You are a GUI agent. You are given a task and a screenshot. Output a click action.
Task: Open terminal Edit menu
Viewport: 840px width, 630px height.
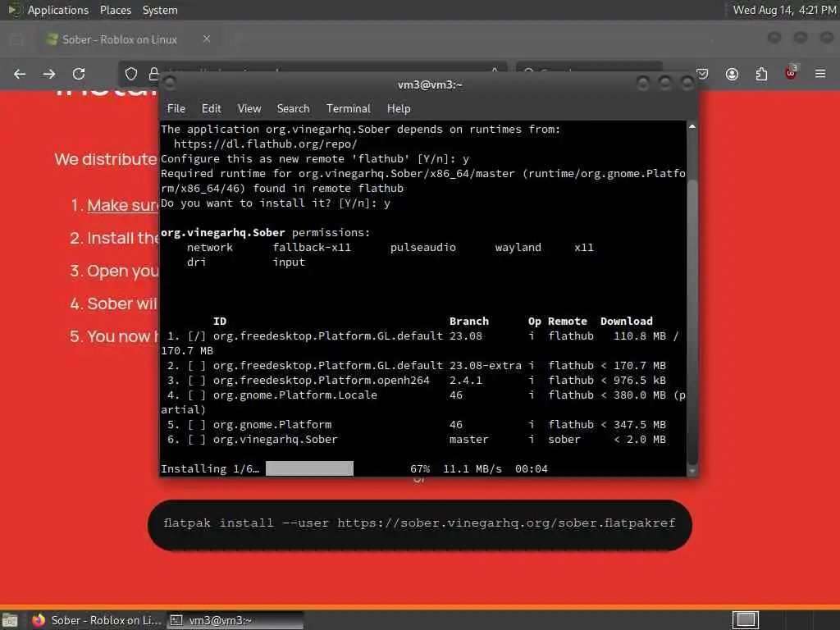click(211, 108)
